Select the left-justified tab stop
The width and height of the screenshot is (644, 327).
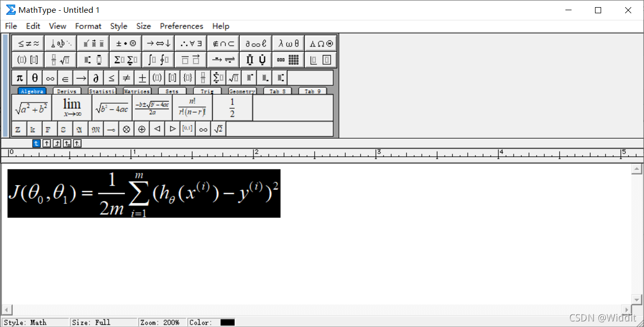[36, 143]
